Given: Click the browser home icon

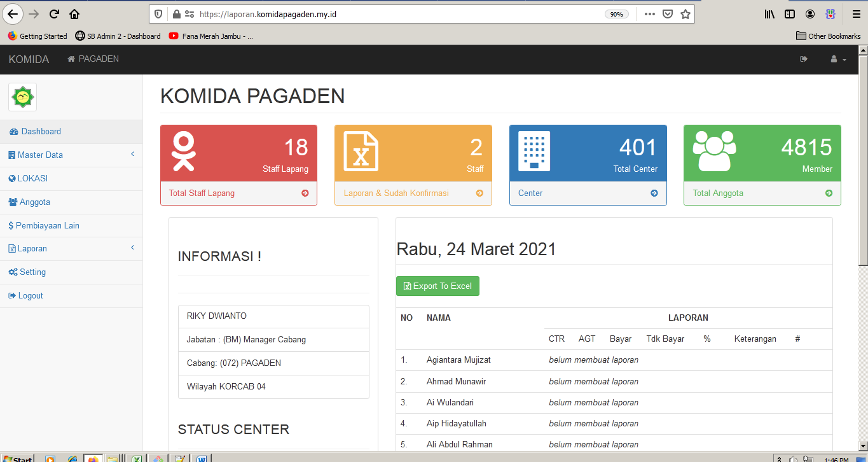Looking at the screenshot, I should pyautogui.click(x=74, y=14).
